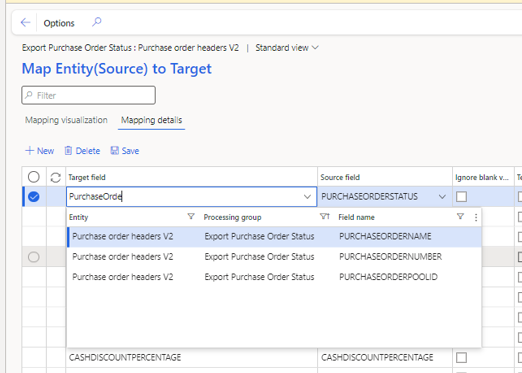Open the Processing group filter/sort icon
The height and width of the screenshot is (373, 522).
325,217
